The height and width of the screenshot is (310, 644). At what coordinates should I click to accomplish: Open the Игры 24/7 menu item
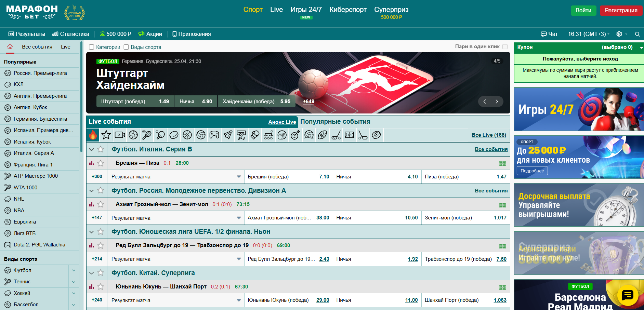[306, 10]
